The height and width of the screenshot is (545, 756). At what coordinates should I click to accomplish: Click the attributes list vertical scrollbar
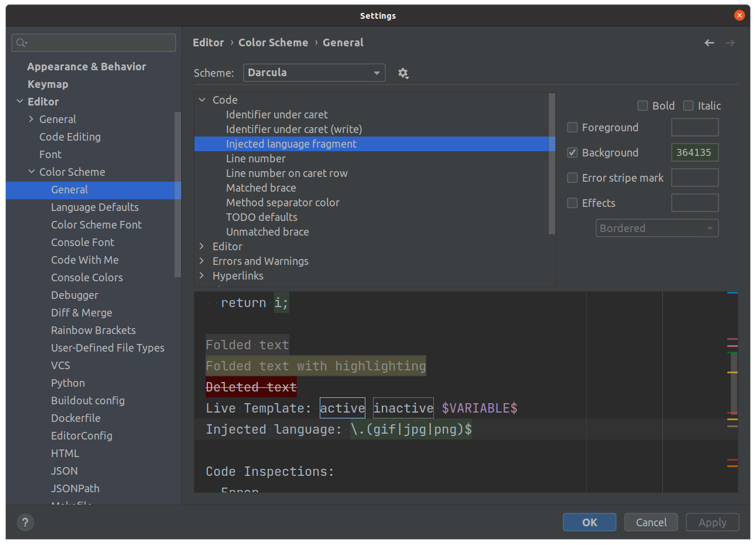(552, 164)
